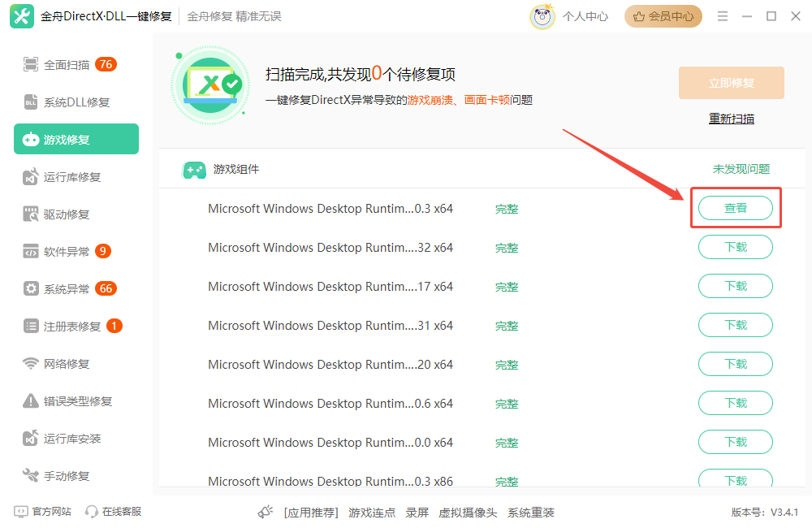
Task: Click the 运行库修复 icon
Action: pos(31,177)
